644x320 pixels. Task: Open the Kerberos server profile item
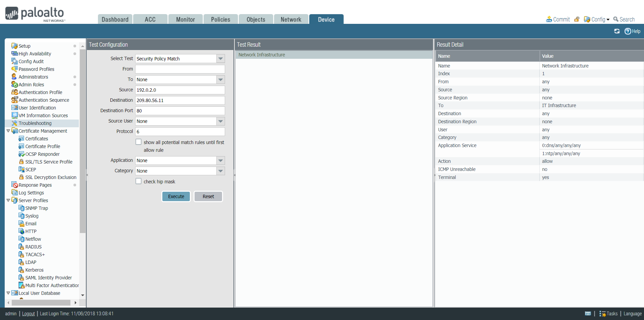35,270
